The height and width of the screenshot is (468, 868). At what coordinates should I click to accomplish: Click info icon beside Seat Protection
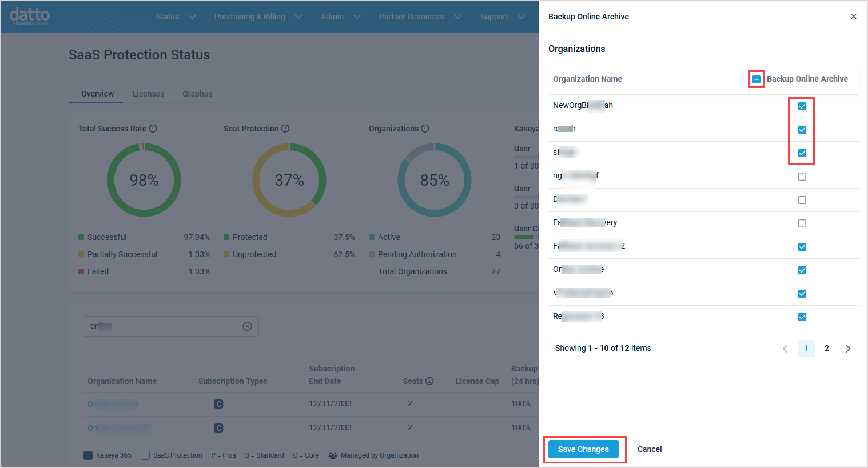pyautogui.click(x=285, y=129)
